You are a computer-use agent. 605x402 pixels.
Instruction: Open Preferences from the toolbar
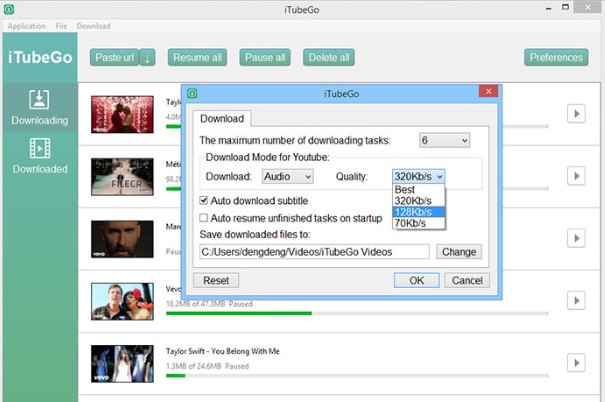[556, 57]
